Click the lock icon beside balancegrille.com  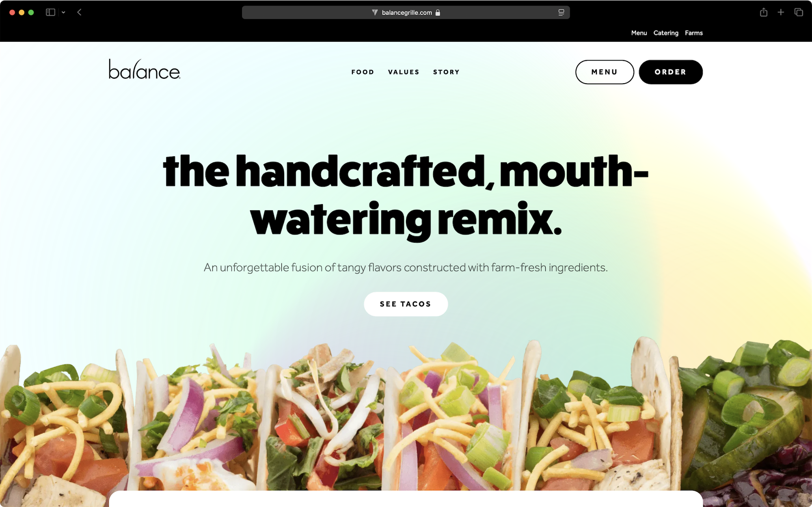[438, 13]
